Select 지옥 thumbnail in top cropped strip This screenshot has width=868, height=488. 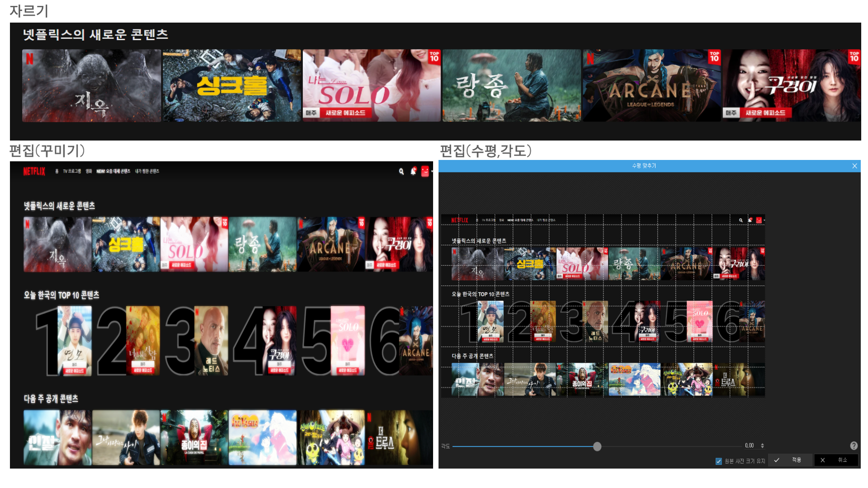click(x=91, y=85)
